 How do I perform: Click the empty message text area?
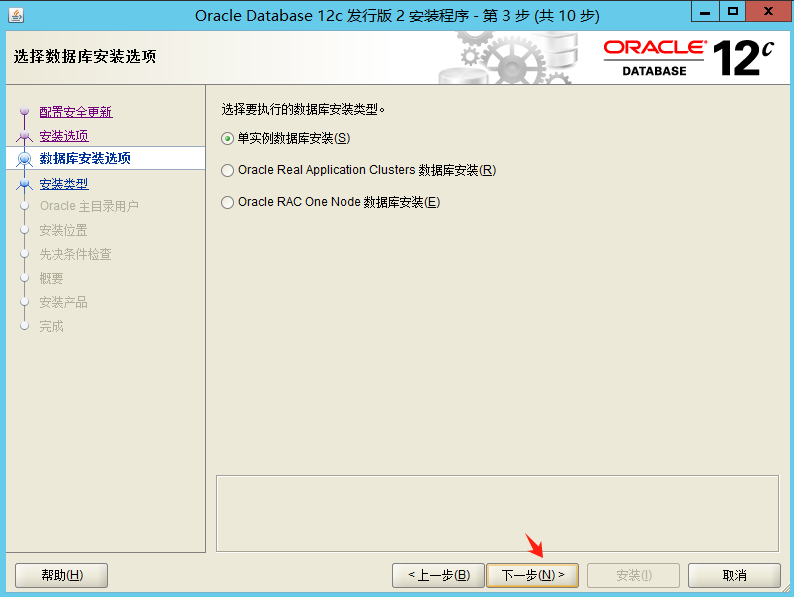497,513
